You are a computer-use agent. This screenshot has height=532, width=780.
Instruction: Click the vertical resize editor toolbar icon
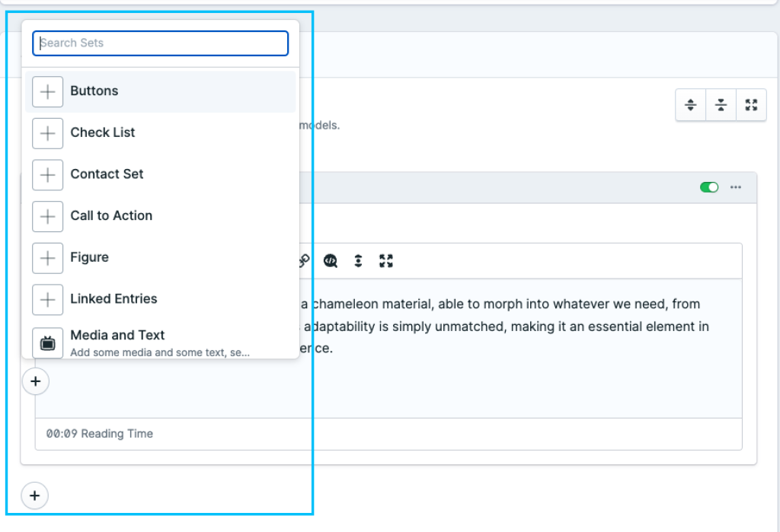(x=358, y=261)
